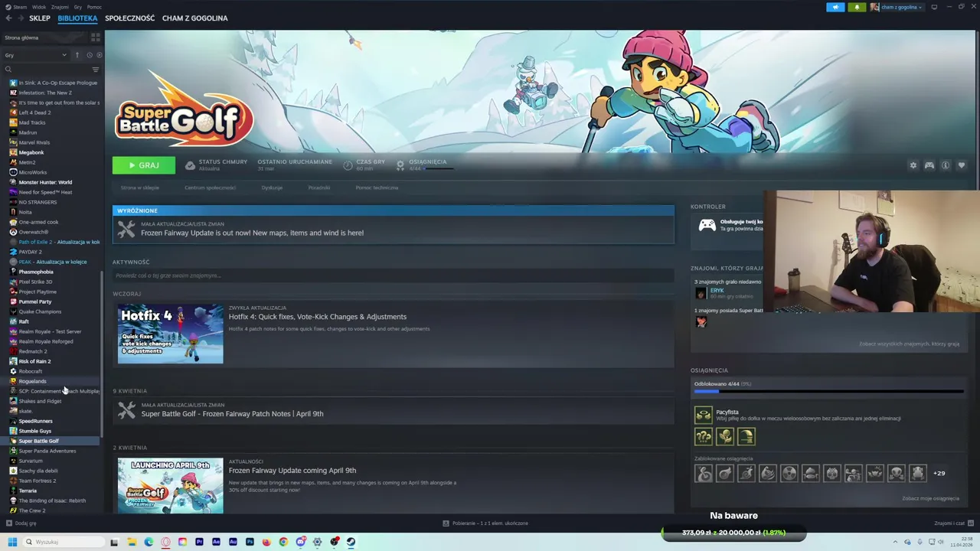Open the controller layout gamepad icon
Screen dimensions: 980x551
pyautogui.click(x=929, y=165)
